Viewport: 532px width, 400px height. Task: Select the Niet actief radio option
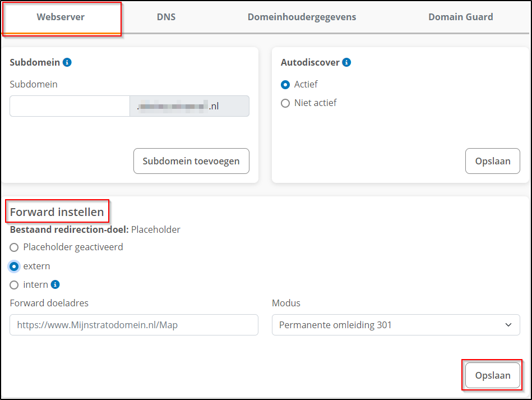click(x=285, y=103)
